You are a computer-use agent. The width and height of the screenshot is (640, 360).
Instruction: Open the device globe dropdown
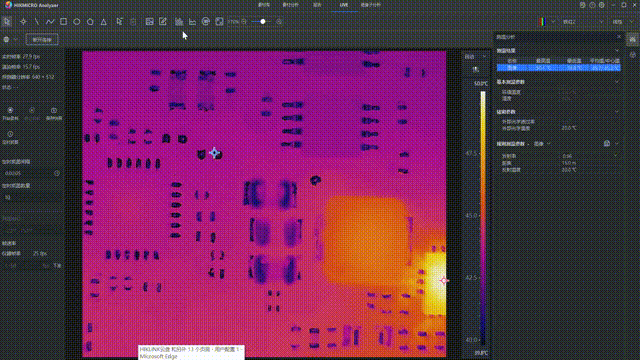(10, 40)
